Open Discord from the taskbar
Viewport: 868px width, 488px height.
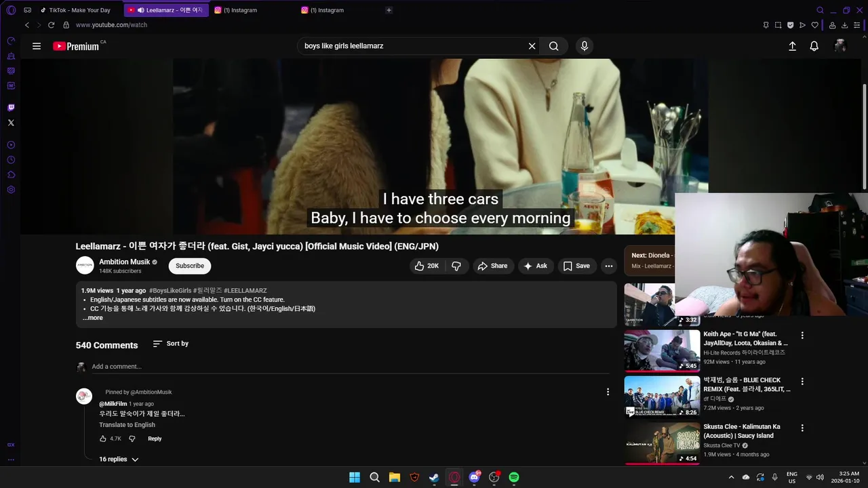pos(475,477)
